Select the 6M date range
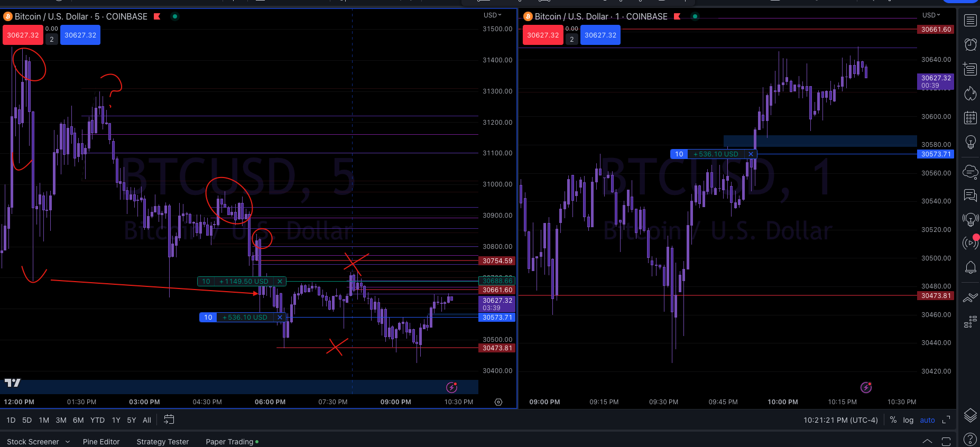The width and height of the screenshot is (980, 447). (78, 420)
